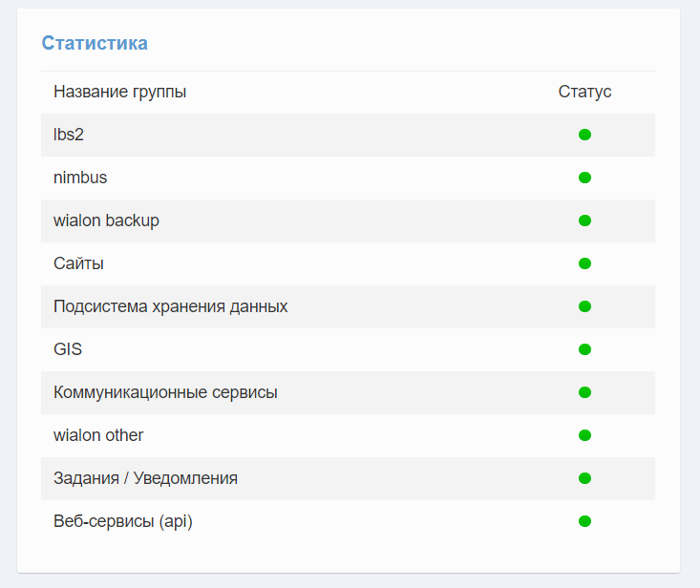Click the GIS group name
The width and height of the screenshot is (700, 588).
coord(68,349)
